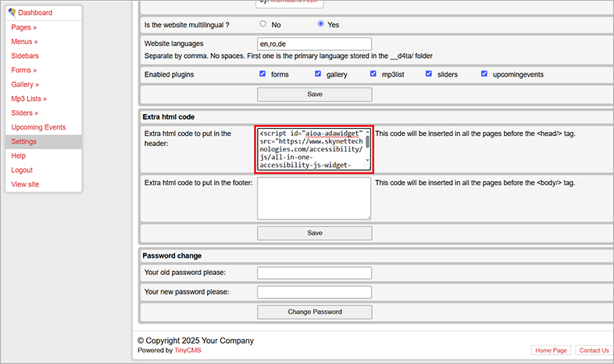Select the No multilingual radio button
This screenshot has height=364, width=614.
(x=262, y=24)
